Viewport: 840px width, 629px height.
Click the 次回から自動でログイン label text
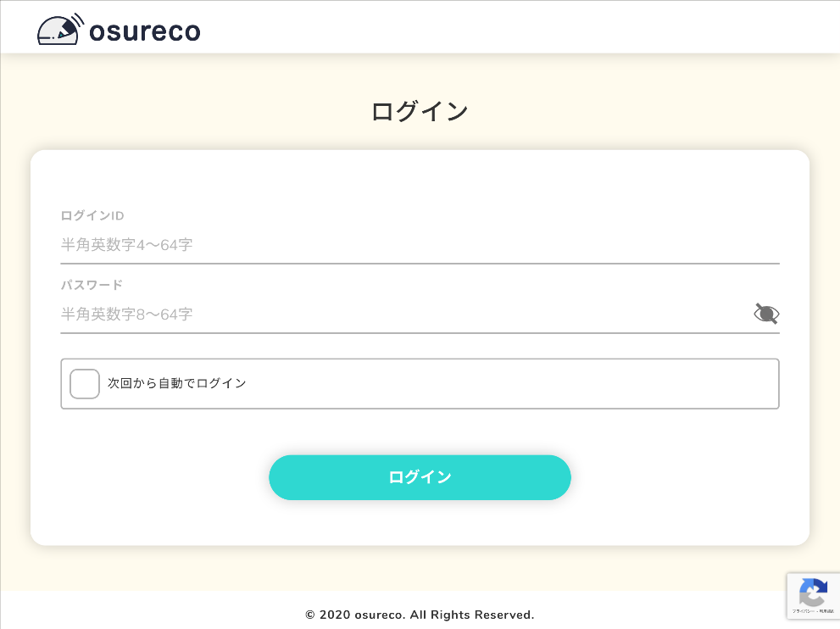click(177, 384)
